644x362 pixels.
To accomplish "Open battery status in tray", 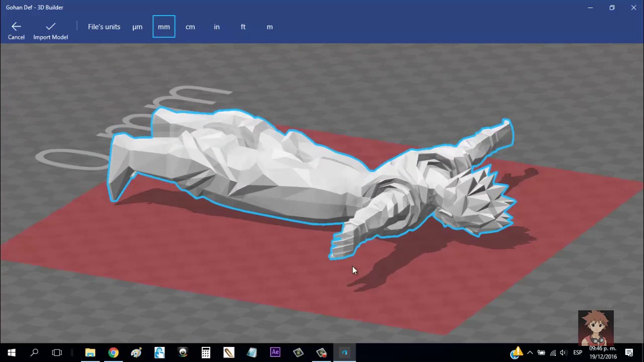I will click(x=541, y=352).
